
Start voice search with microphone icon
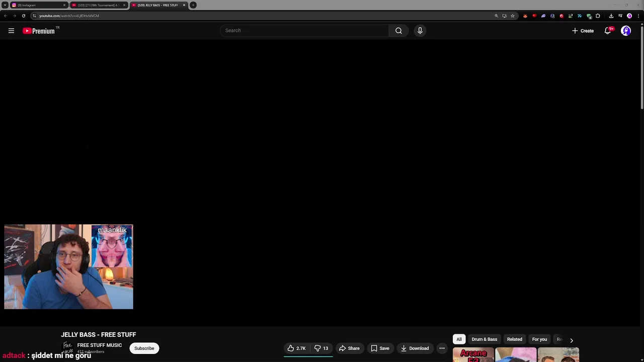[x=420, y=31]
